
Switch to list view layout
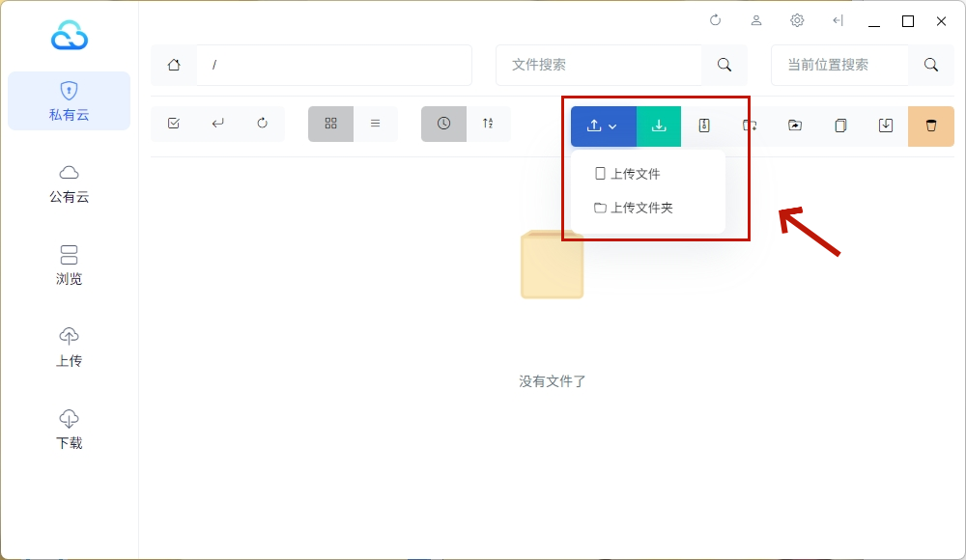(x=375, y=124)
